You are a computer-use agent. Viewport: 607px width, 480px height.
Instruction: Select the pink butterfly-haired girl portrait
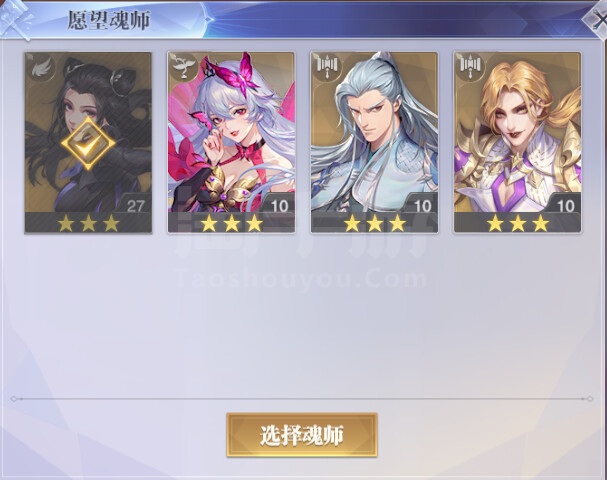pyautogui.click(x=231, y=134)
